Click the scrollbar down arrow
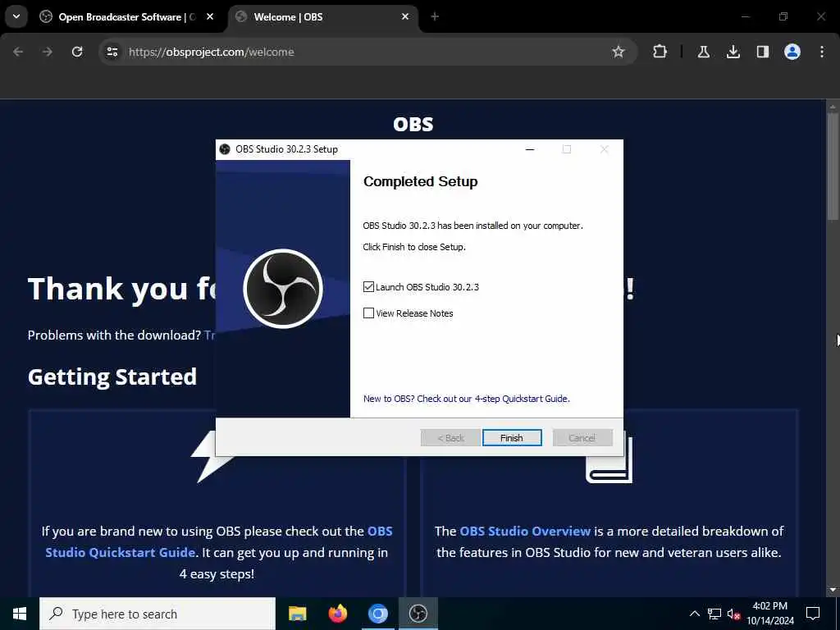Image resolution: width=840 pixels, height=630 pixels. 833,590
